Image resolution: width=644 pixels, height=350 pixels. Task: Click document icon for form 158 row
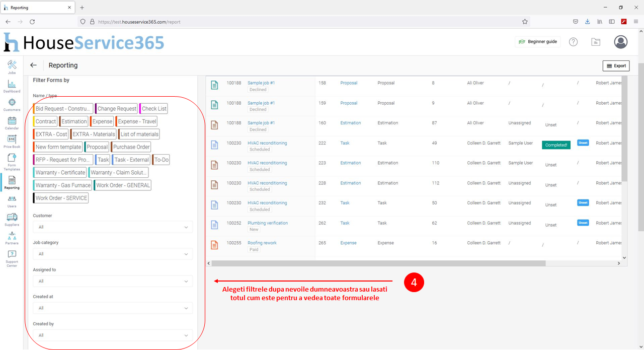click(214, 85)
